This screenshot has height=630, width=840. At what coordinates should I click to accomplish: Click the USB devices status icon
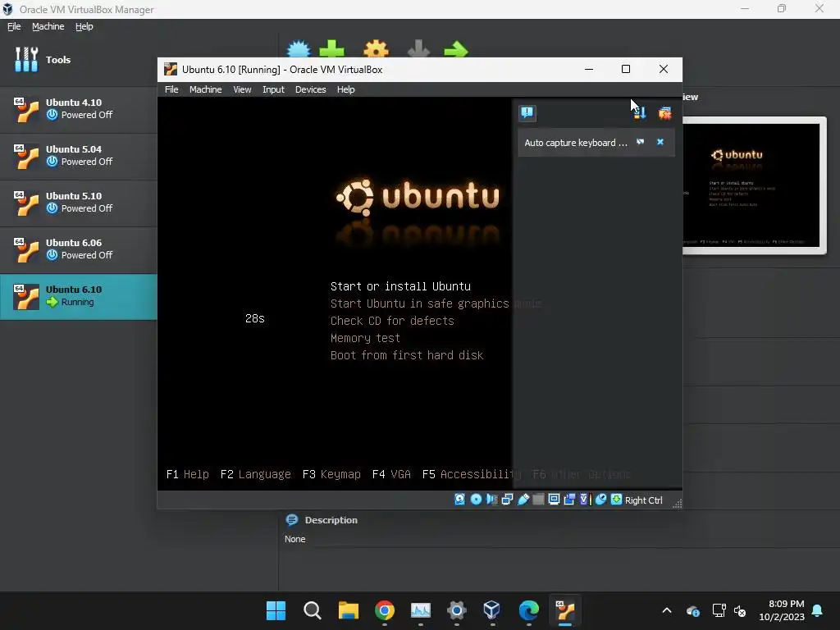click(x=523, y=500)
